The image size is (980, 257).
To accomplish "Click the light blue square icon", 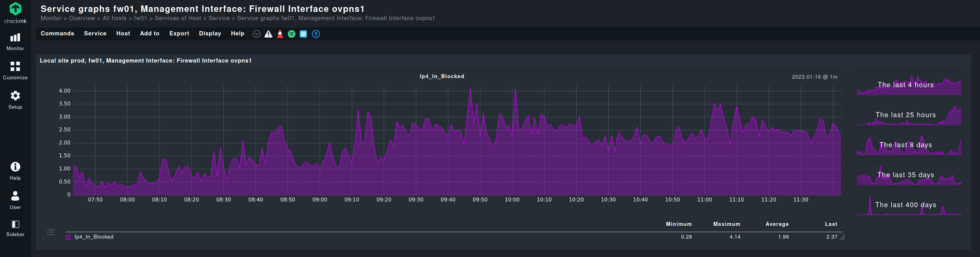I will tap(303, 34).
